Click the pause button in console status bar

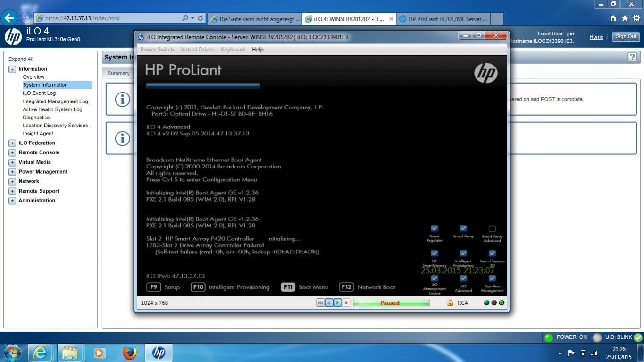329,303
